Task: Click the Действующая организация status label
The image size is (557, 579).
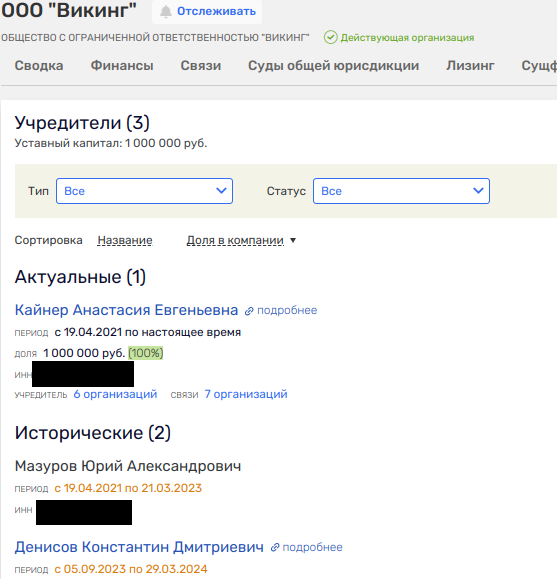Action: coord(407,38)
